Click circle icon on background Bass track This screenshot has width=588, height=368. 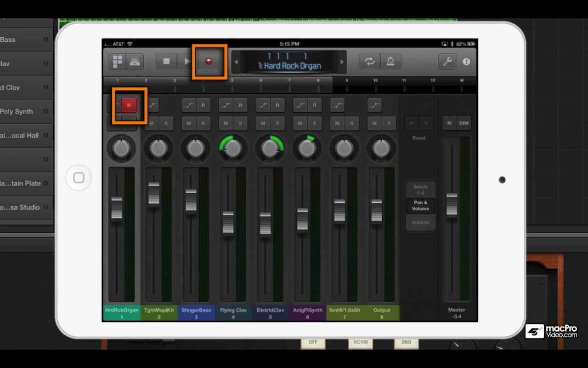[45, 40]
